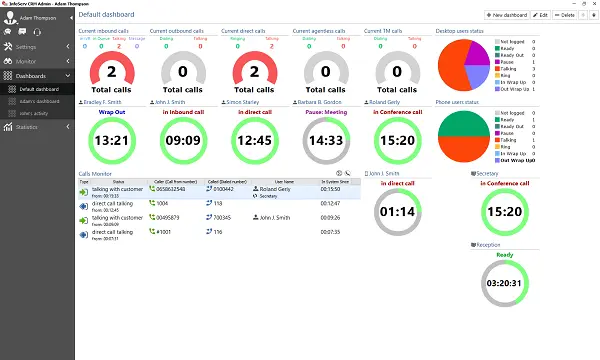
Task: Click the Settings tools icon
Action: [8, 47]
